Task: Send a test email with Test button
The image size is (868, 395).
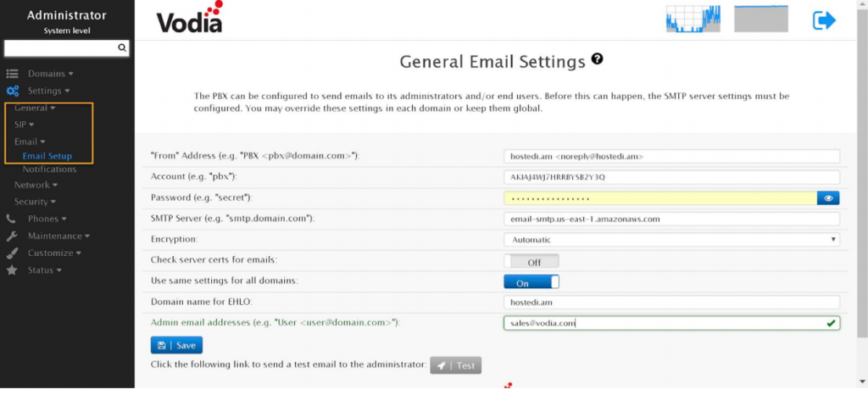Action: [456, 365]
